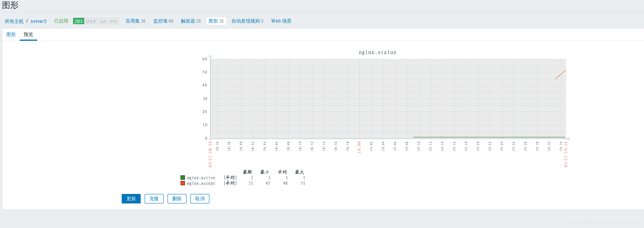This screenshot has width=644, height=228.
Task: Open 应用集 15 applications tab
Action: coord(136,21)
